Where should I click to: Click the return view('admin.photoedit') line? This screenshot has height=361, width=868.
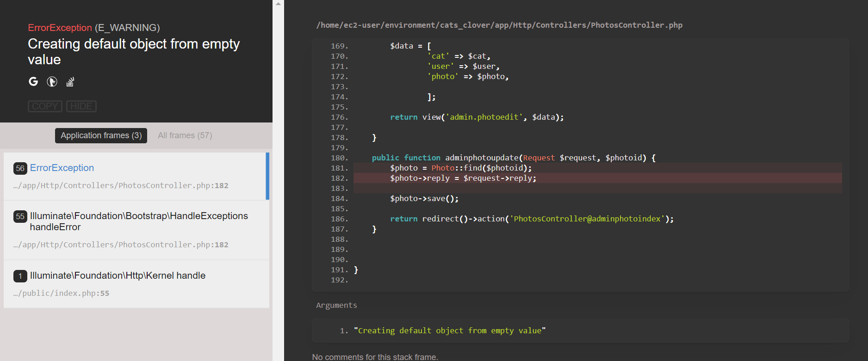(x=477, y=117)
